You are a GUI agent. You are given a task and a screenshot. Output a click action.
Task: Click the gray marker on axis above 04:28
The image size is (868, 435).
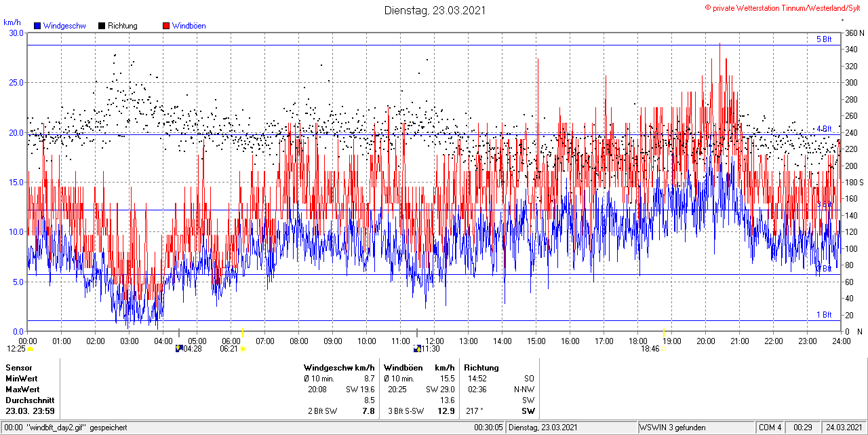pyautogui.click(x=179, y=333)
